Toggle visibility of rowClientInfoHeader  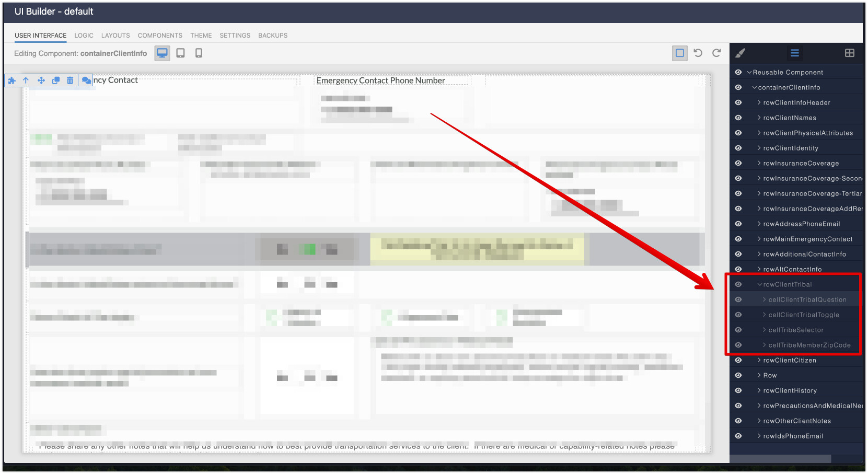tap(738, 102)
